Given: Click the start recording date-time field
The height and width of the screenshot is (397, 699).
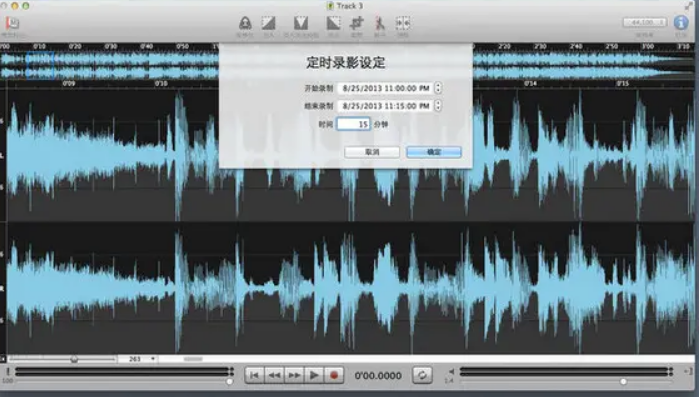Looking at the screenshot, I should pos(386,88).
